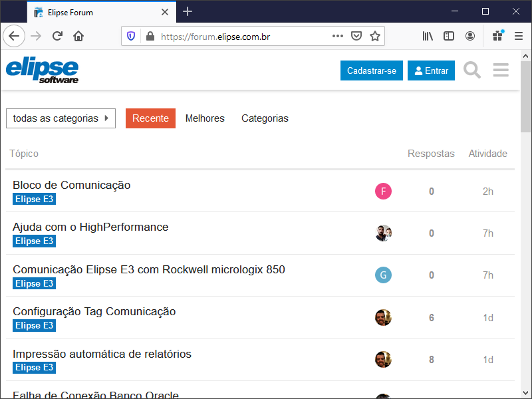Screen dimensions: 532x399
Task: Open the Firefox application menu
Action: coord(519,37)
